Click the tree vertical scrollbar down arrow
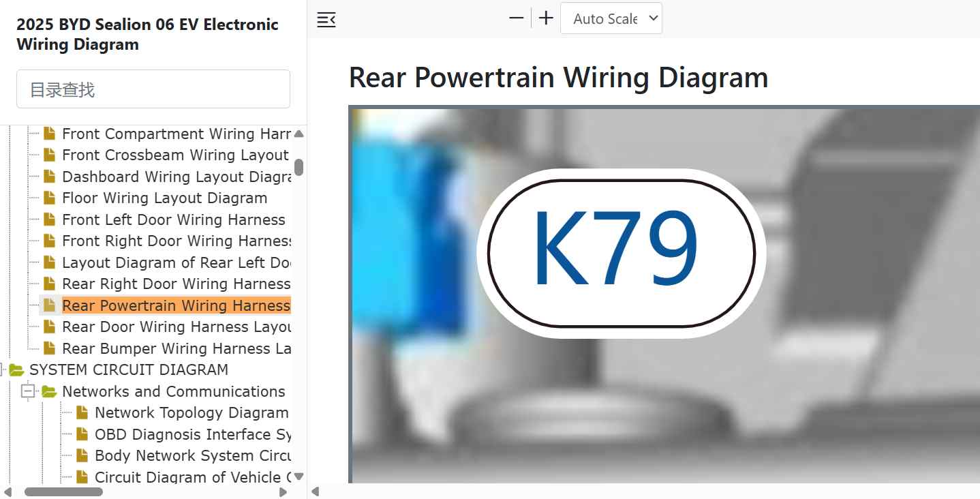980x499 pixels. [x=298, y=477]
